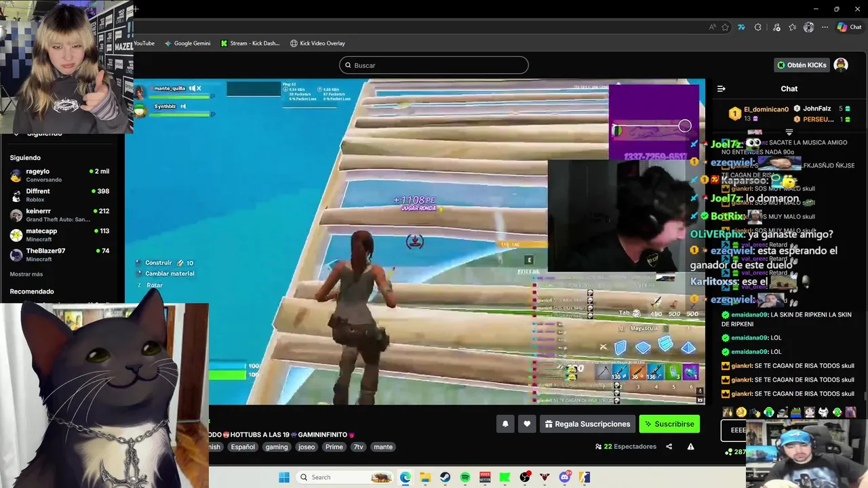Click the notification bell icon below the stream
This screenshot has width=868, height=488.
pos(505,424)
